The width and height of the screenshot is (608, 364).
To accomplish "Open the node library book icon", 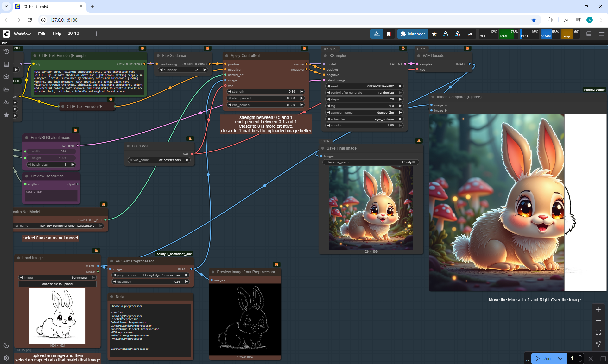I will 6,64.
